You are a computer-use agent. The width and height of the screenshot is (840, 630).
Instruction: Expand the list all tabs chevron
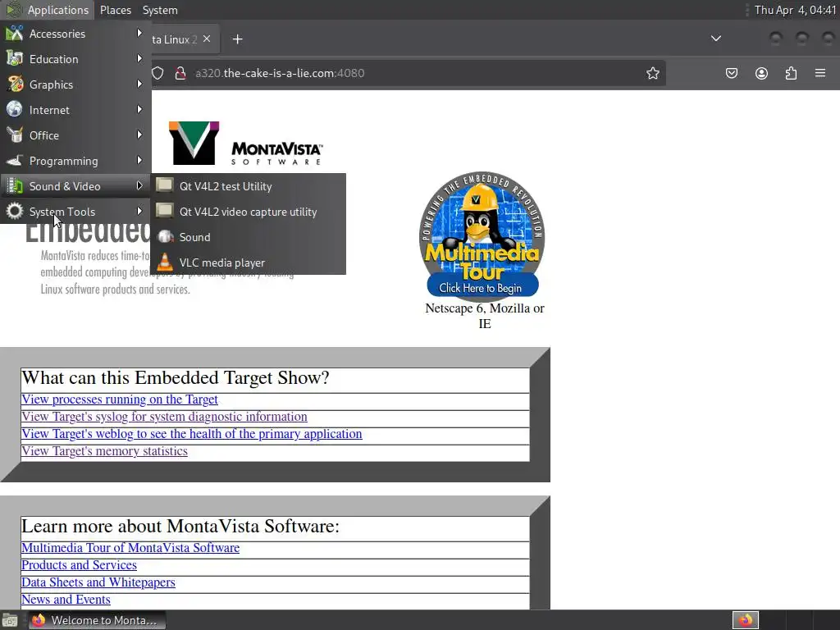[x=715, y=39]
